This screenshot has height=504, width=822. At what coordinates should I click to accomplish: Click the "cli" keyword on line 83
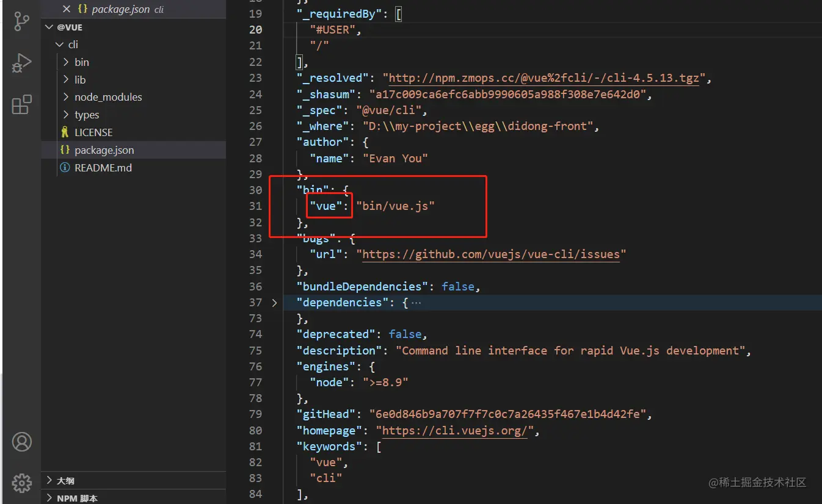(326, 478)
